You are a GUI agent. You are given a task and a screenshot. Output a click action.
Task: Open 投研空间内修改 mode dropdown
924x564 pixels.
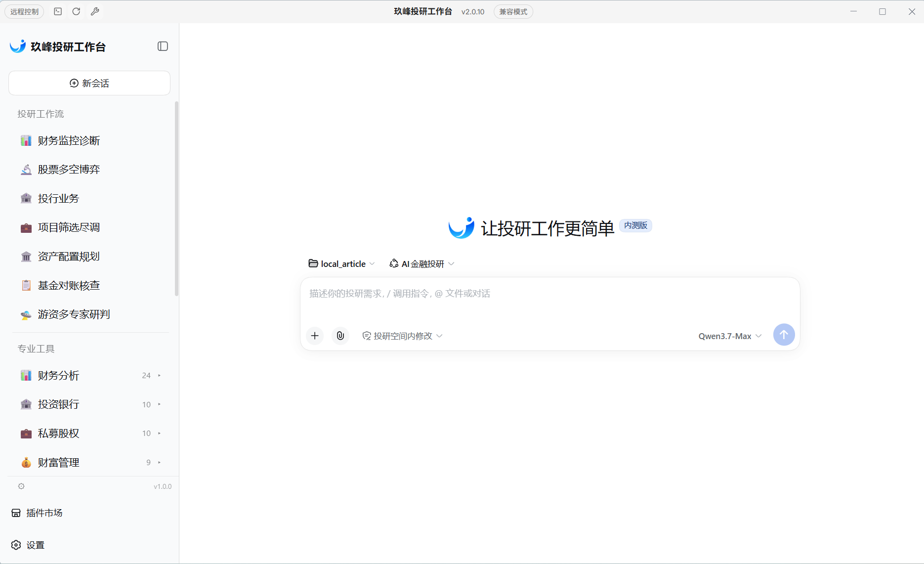402,336
